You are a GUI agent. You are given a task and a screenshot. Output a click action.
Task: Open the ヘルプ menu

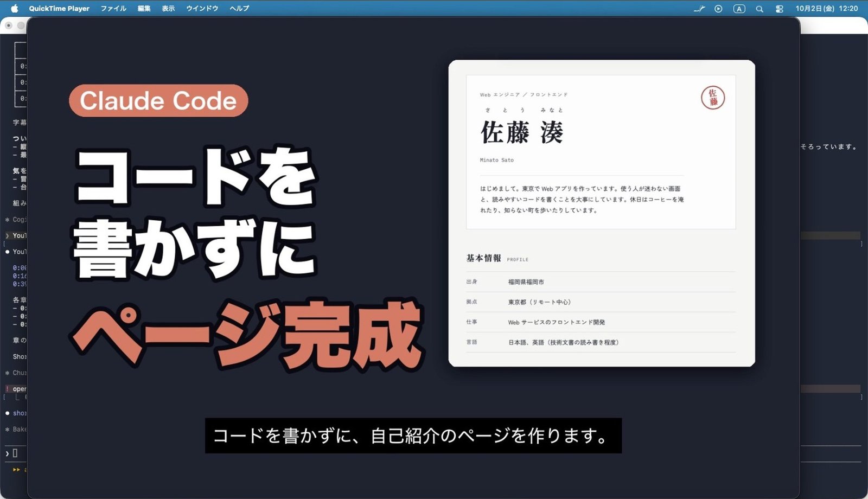tap(239, 8)
